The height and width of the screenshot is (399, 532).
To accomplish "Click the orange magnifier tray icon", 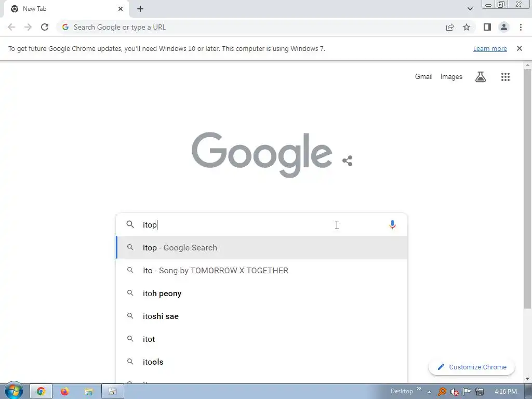I will click(442, 392).
